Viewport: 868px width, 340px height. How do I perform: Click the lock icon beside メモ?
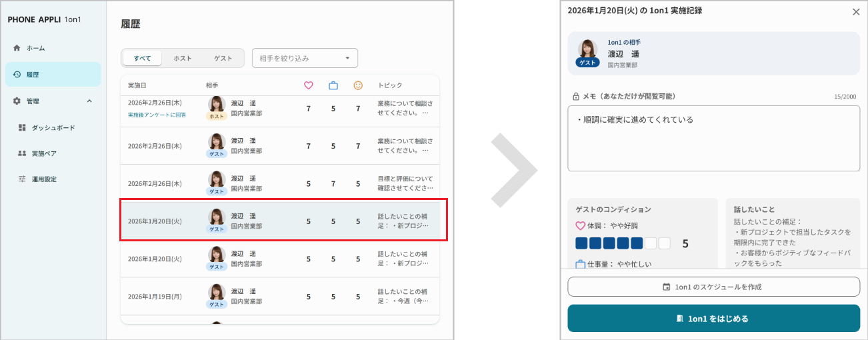576,97
